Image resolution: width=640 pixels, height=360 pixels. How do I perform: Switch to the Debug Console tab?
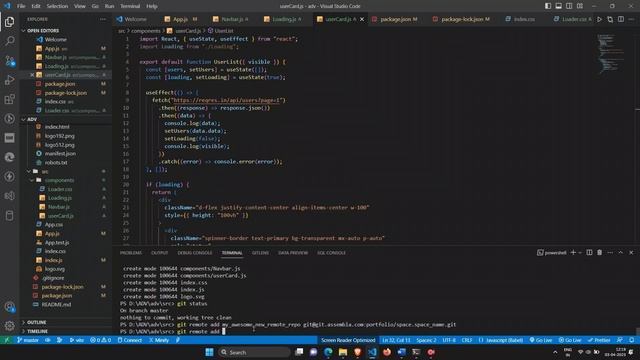(x=195, y=253)
